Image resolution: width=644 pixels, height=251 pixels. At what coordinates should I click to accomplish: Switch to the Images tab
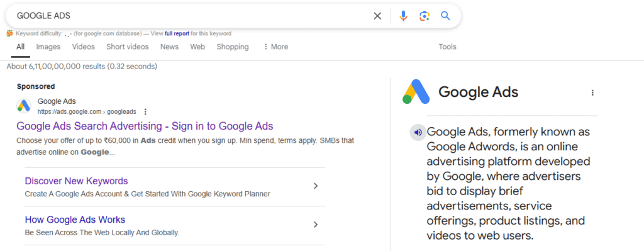click(x=48, y=47)
